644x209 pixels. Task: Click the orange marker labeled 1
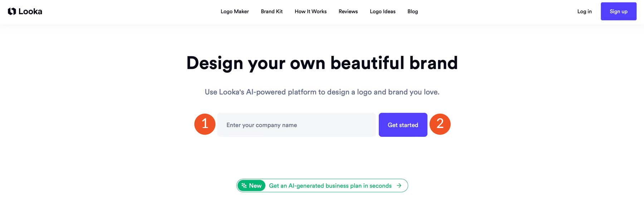click(x=204, y=124)
